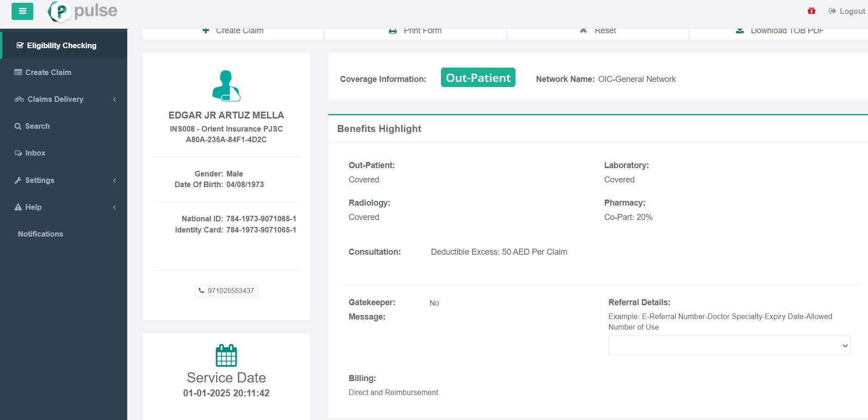Click the phone icon beside 971025553437
Viewport: 868px width, 420px height.
[x=201, y=291]
